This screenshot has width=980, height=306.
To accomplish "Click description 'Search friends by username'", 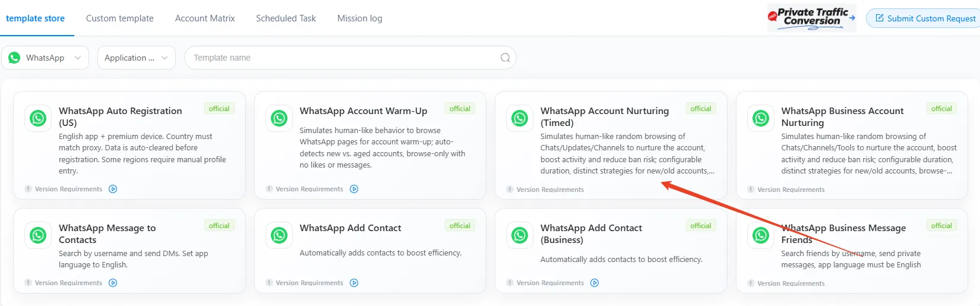I will tap(851, 259).
